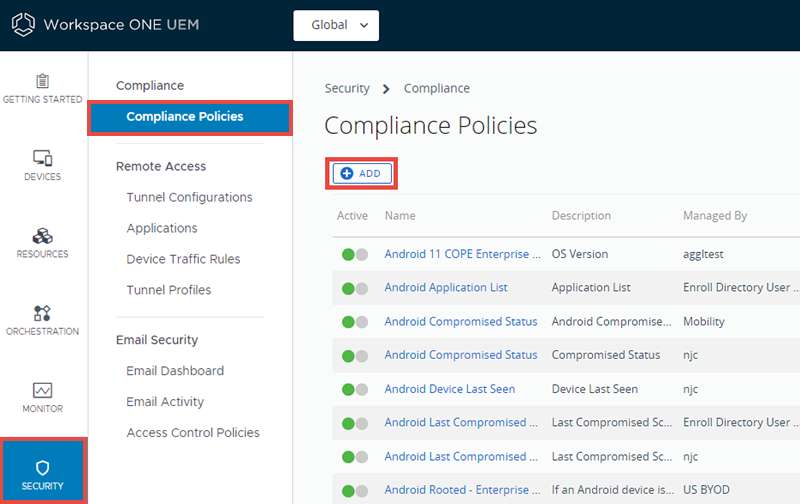Toggle active status for Android Device Last Seen
The image size is (800, 504).
click(355, 390)
